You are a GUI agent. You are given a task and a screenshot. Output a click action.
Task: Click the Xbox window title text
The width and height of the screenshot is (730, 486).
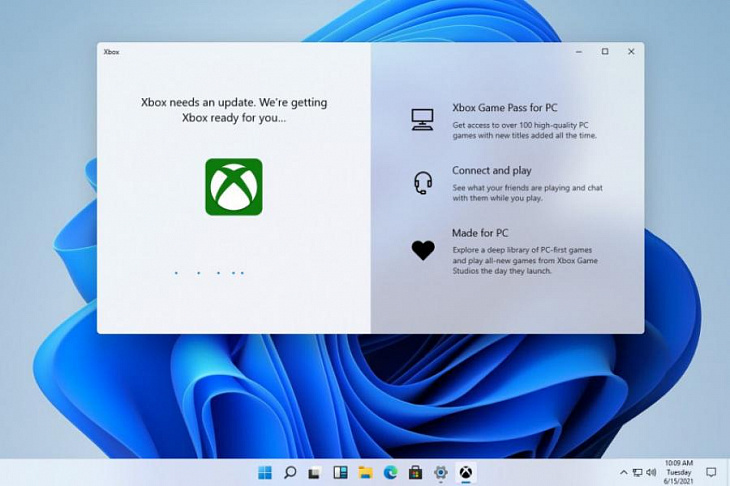point(111,52)
